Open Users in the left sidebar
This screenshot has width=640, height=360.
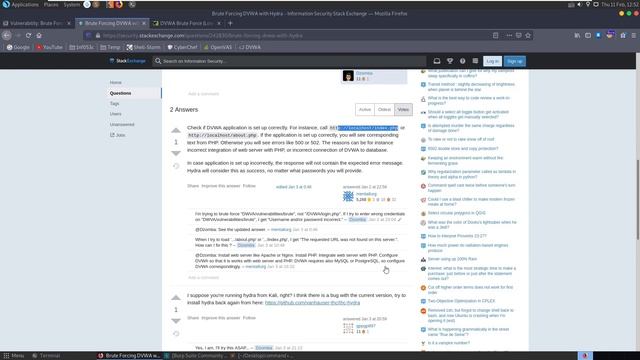click(116, 114)
